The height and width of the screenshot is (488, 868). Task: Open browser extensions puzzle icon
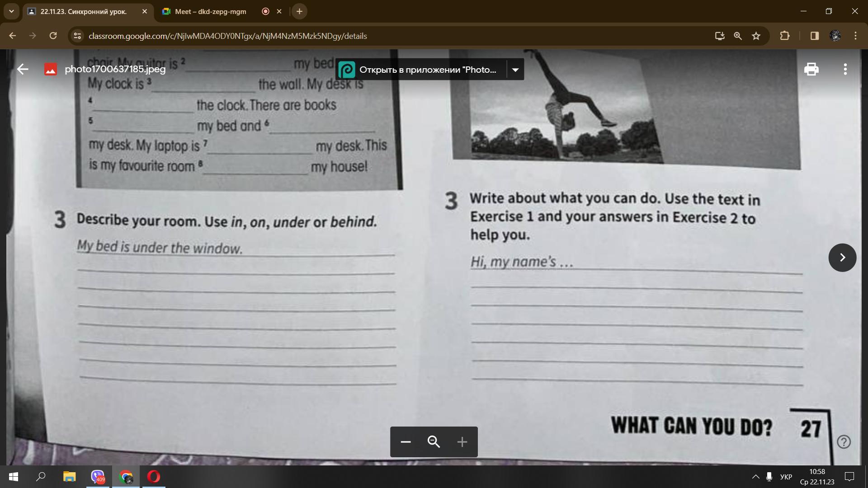pyautogui.click(x=785, y=36)
